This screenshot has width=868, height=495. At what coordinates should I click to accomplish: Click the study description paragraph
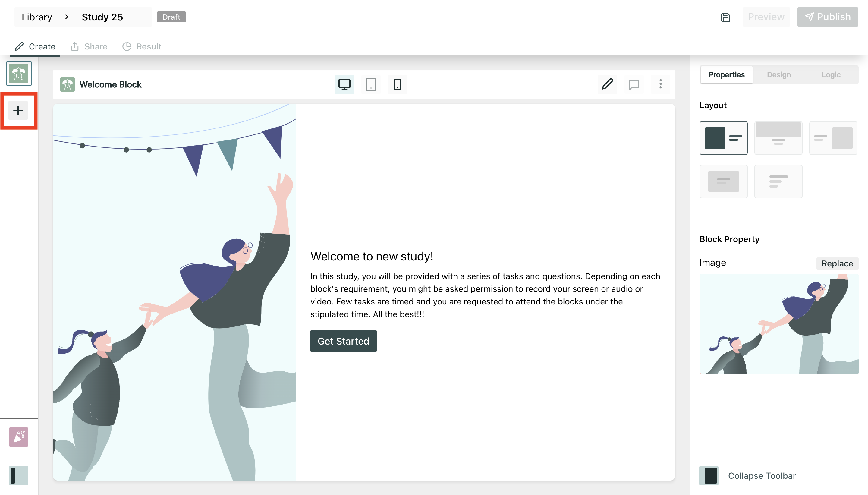pyautogui.click(x=485, y=295)
